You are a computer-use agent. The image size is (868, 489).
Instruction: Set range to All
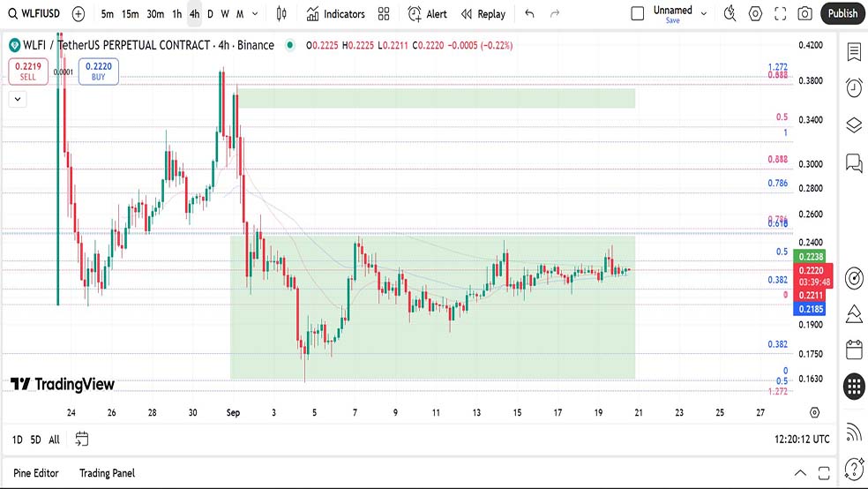(x=55, y=440)
